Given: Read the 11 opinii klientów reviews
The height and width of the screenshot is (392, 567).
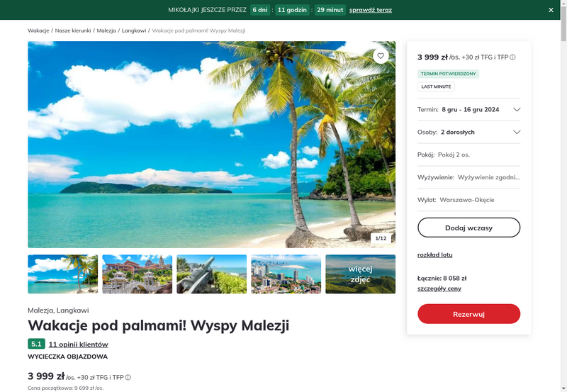Looking at the screenshot, I should point(78,345).
